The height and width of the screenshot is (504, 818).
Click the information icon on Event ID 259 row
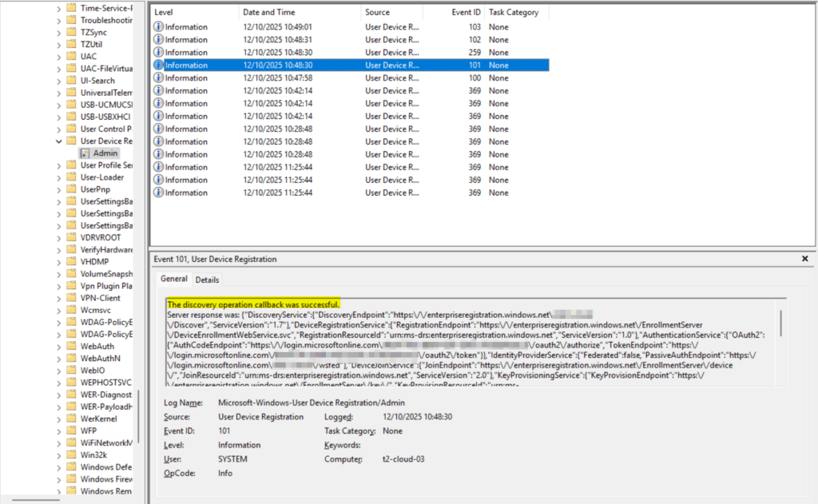[x=158, y=53]
